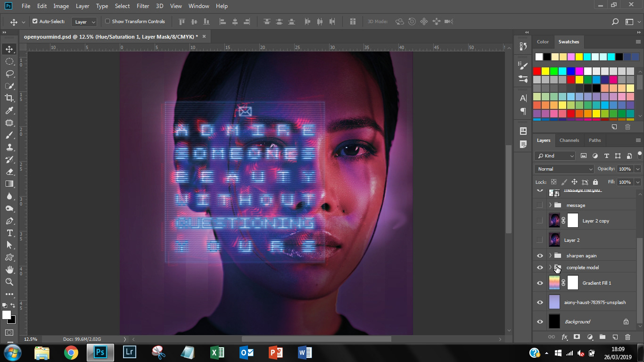Select the Layer 2 thumbnail
This screenshot has height=362, width=644.
(x=554, y=240)
